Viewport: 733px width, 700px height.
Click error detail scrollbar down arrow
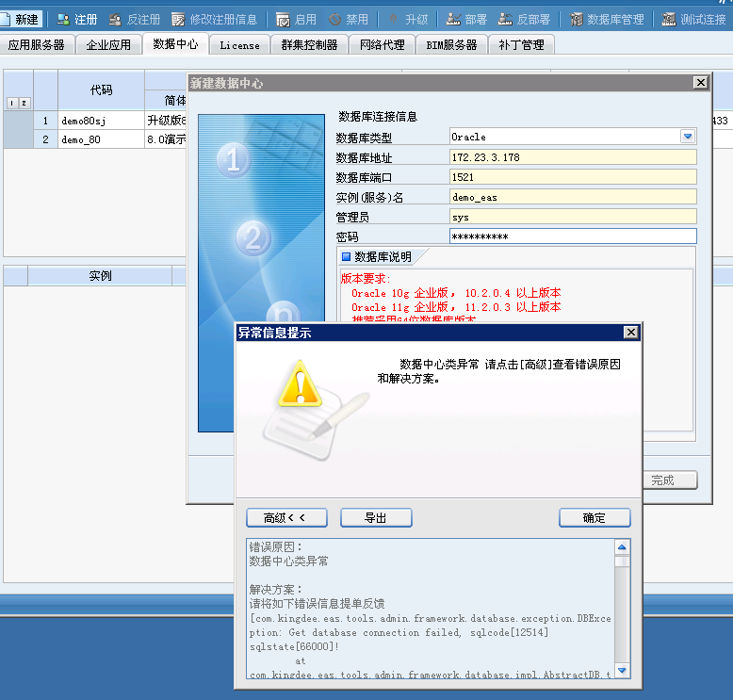(622, 670)
